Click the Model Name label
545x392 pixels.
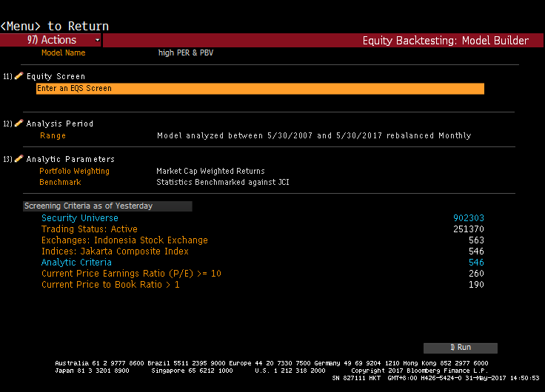point(63,53)
